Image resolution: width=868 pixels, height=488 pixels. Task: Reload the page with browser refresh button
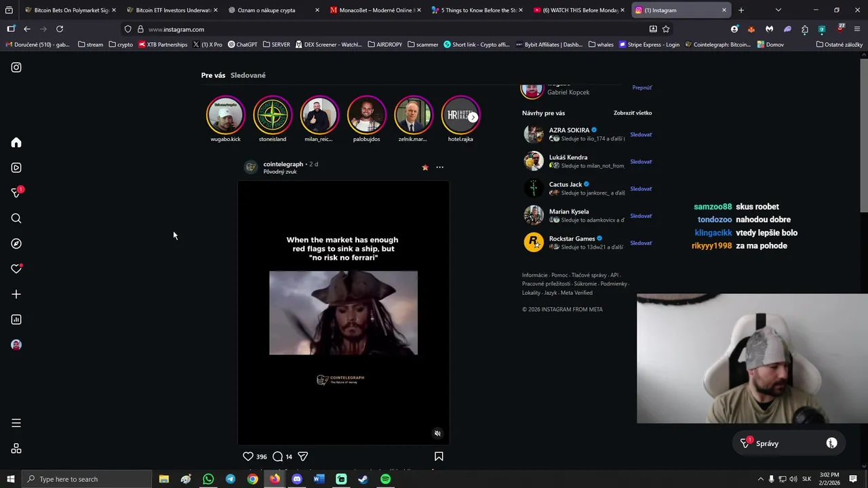tap(60, 29)
